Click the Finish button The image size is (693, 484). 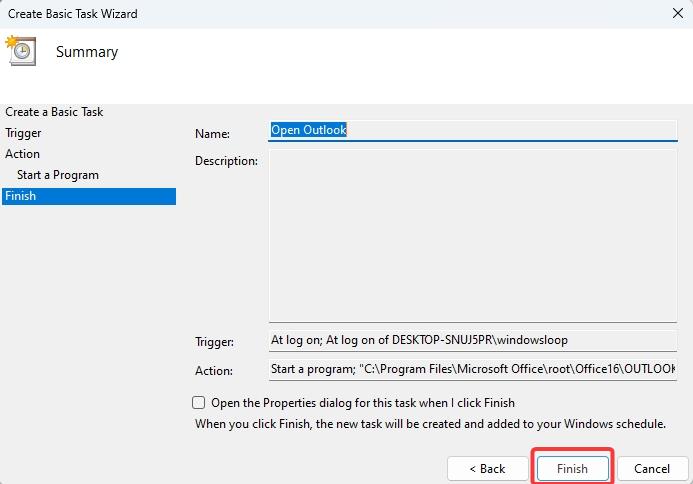(x=572, y=469)
